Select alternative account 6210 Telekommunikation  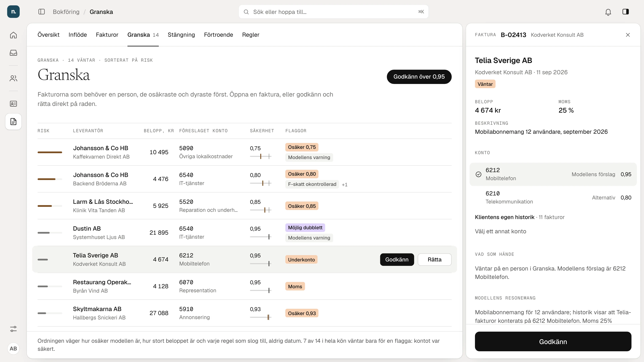553,198
